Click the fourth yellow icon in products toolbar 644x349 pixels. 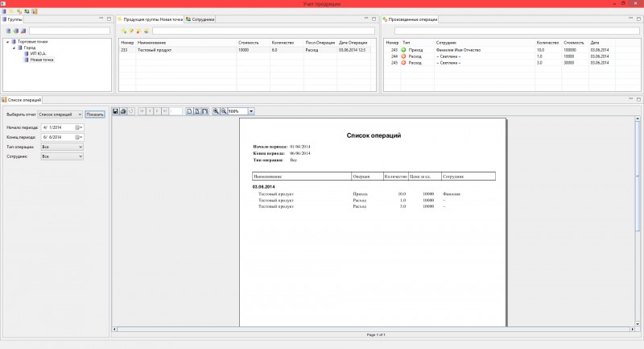147,31
